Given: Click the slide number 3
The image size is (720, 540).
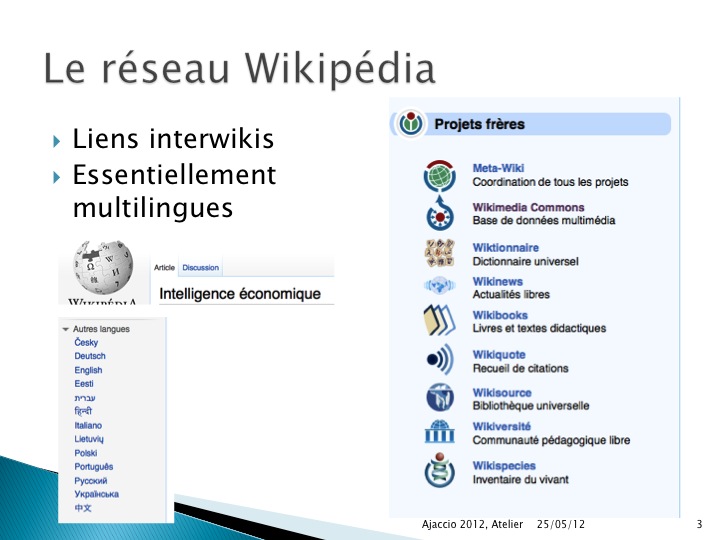Looking at the screenshot, I should click(x=699, y=524).
